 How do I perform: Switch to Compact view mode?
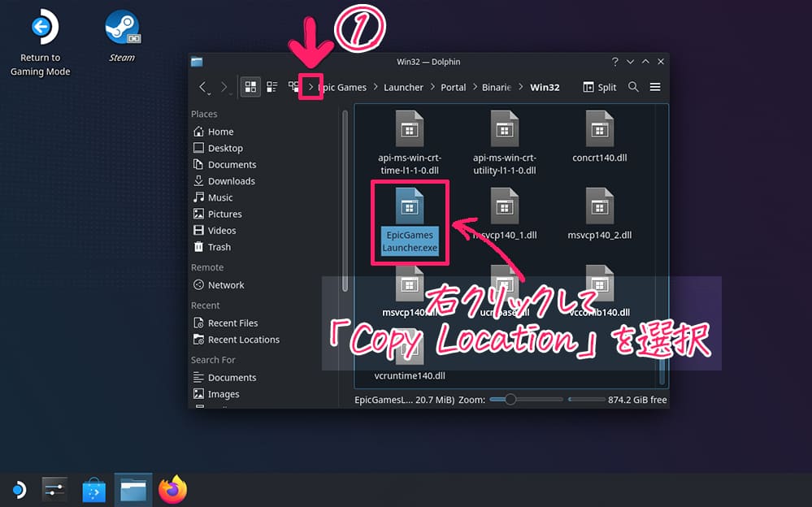click(271, 87)
